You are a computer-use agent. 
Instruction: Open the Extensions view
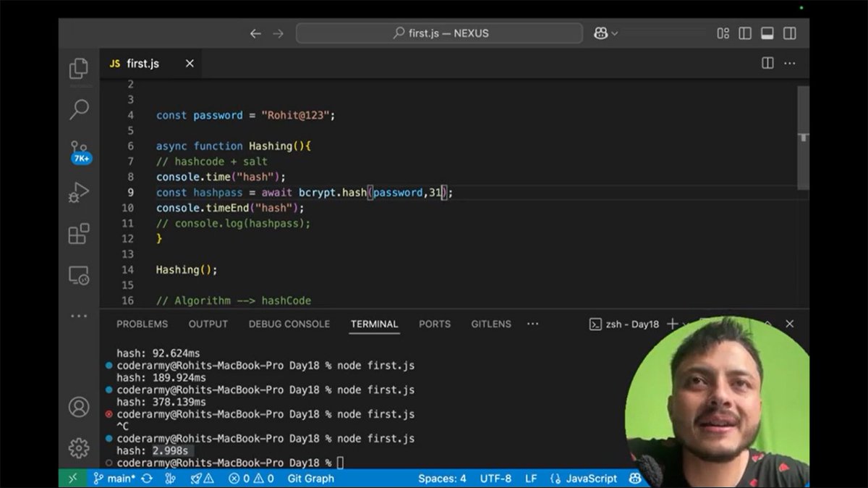[79, 234]
